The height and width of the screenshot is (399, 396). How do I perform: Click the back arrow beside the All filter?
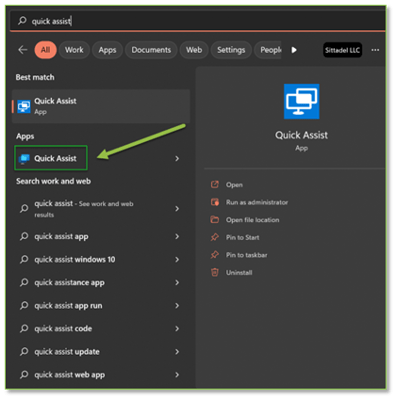tap(23, 50)
